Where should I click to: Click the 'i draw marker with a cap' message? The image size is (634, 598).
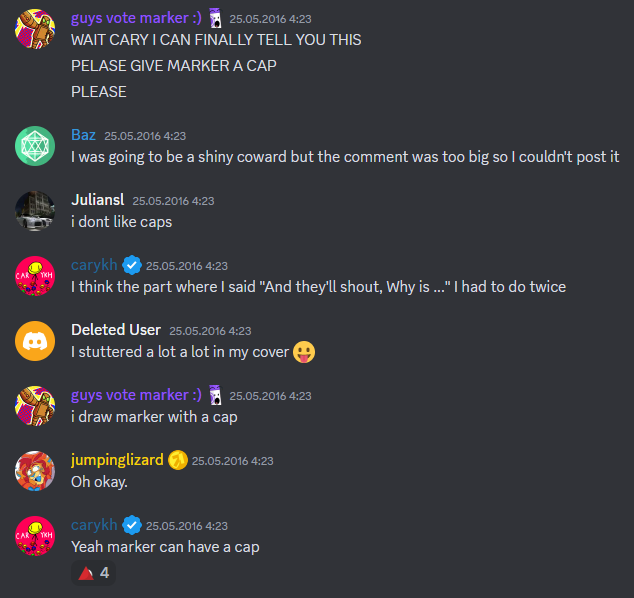pyautogui.click(x=154, y=417)
